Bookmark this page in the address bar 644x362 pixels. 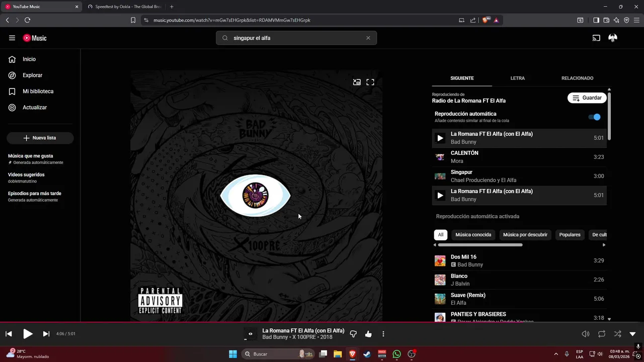[x=133, y=20]
